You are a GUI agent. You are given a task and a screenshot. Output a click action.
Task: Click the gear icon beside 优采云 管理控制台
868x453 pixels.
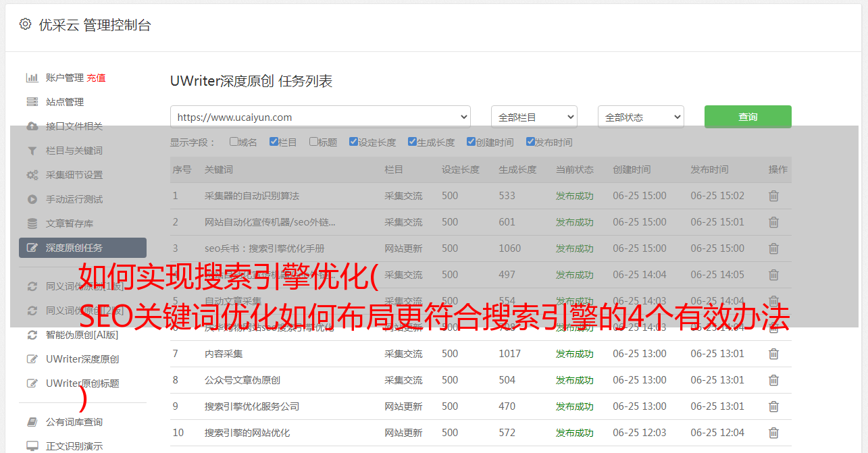click(25, 24)
